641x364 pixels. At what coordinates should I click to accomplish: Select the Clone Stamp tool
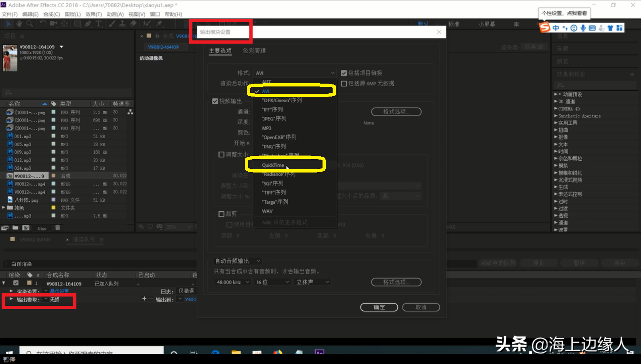tap(122, 24)
